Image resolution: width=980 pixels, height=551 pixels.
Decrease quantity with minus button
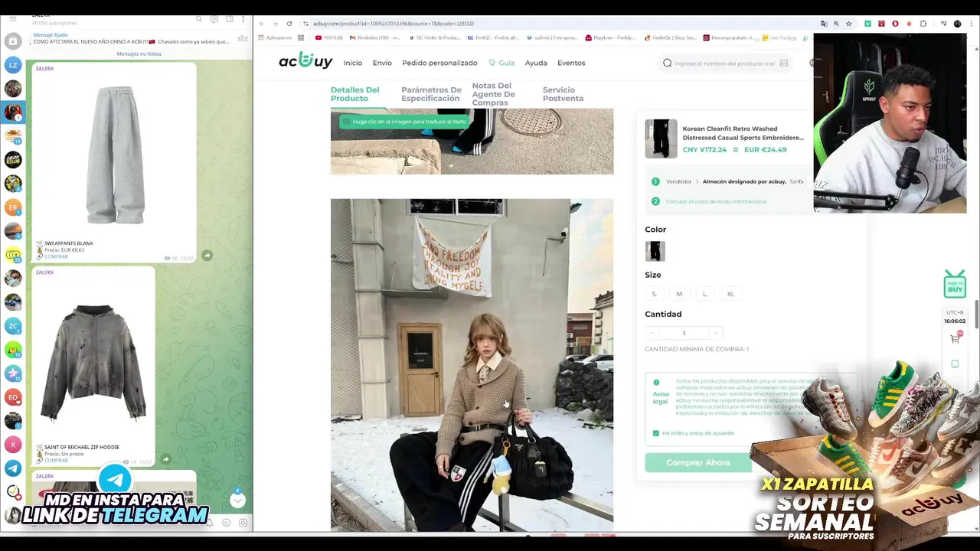[x=652, y=333]
